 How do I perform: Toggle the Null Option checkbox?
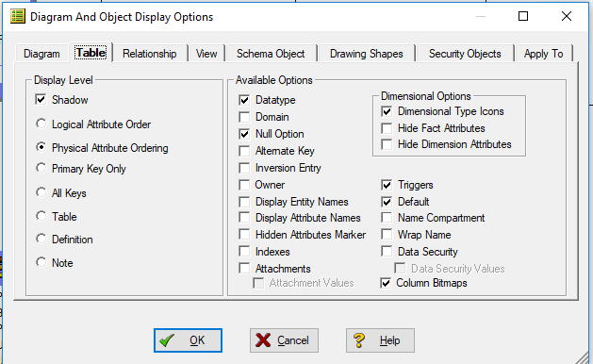(x=244, y=134)
